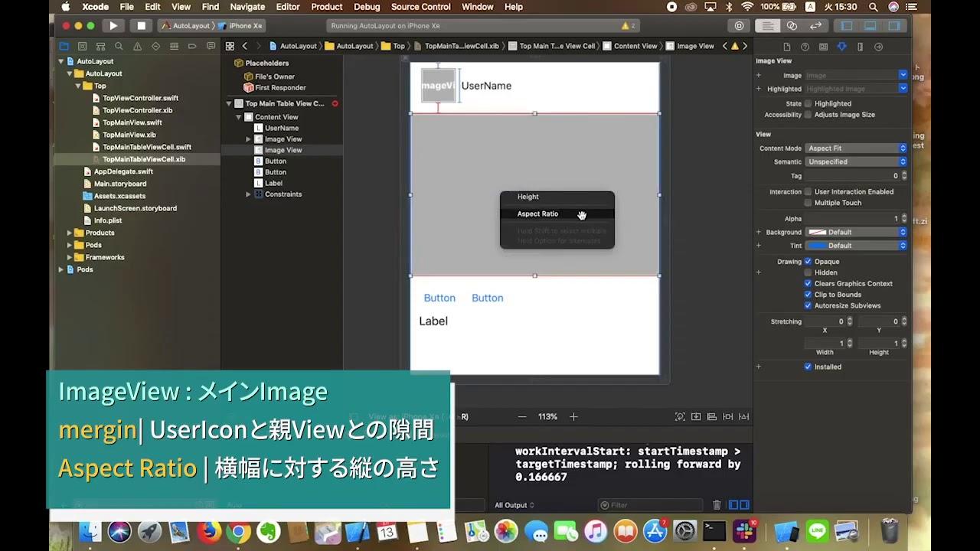
Task: Expand the Constraints item in outline
Action: pyautogui.click(x=248, y=194)
